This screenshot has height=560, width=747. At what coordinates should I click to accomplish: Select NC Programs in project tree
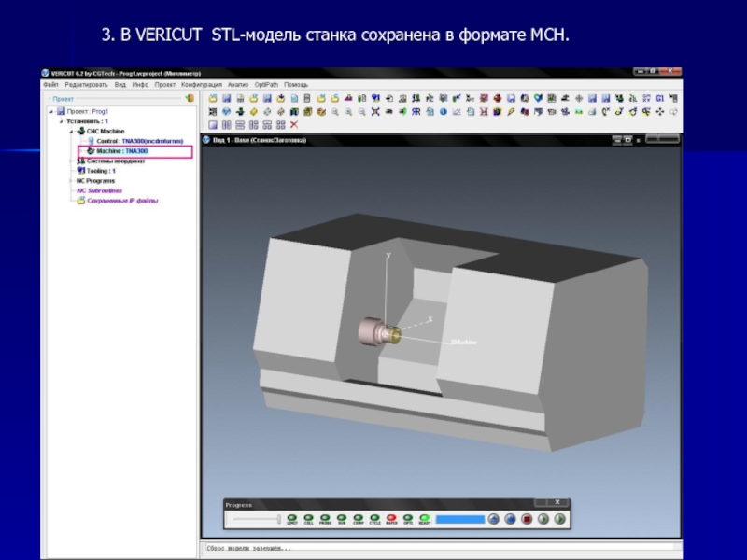95,180
